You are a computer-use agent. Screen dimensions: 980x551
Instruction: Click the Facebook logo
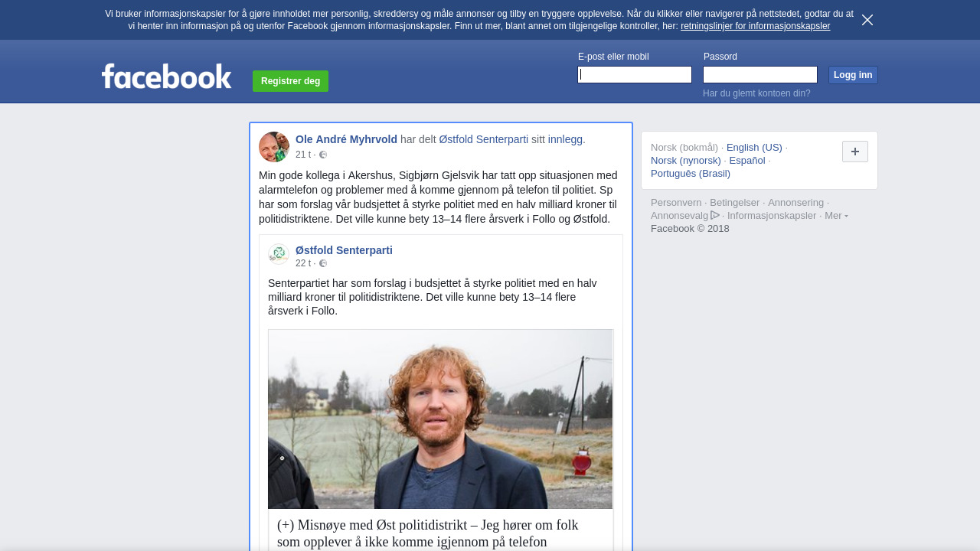(x=167, y=76)
